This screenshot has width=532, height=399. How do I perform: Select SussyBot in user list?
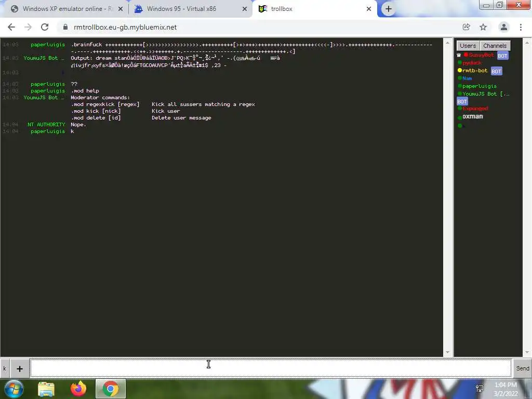[481, 55]
